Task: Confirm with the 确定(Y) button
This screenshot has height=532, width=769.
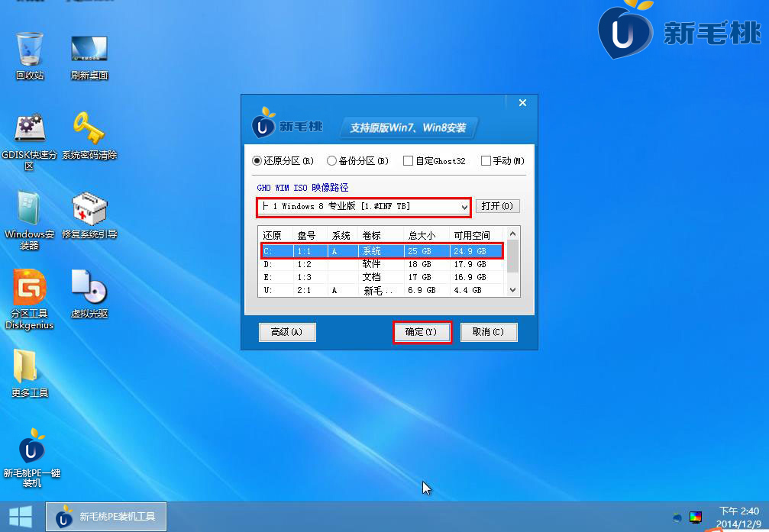Action: (x=422, y=332)
